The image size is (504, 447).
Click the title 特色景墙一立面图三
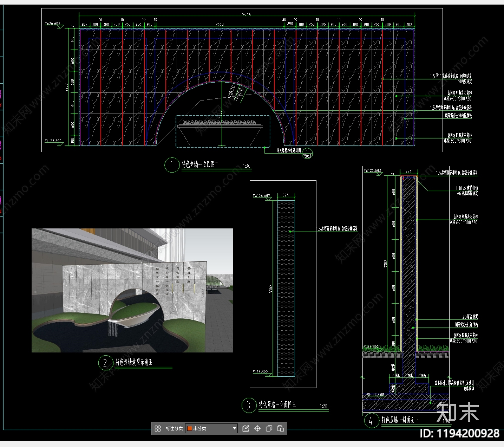click(277, 404)
